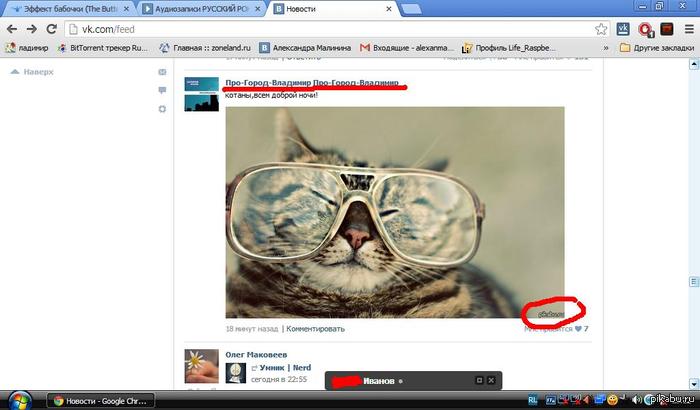Click the settings gear icon in sidebar
Screen dimensions: 700x410
163,108
